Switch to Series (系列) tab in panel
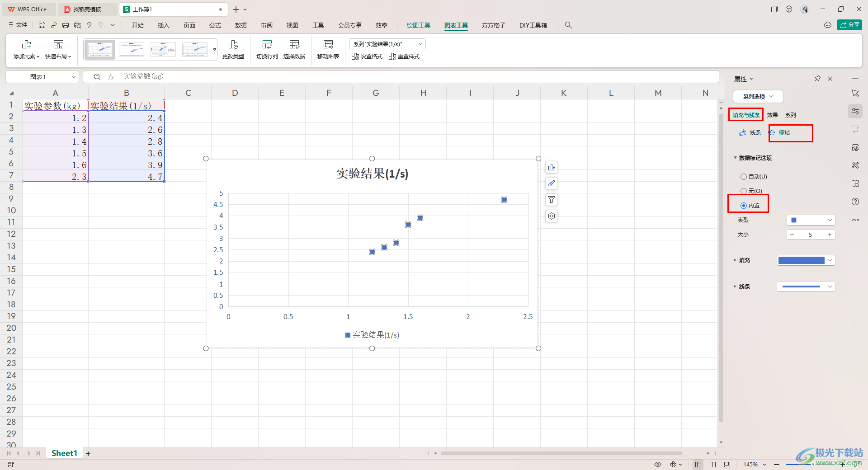Viewport: 868px width, 470px height. 791,115
